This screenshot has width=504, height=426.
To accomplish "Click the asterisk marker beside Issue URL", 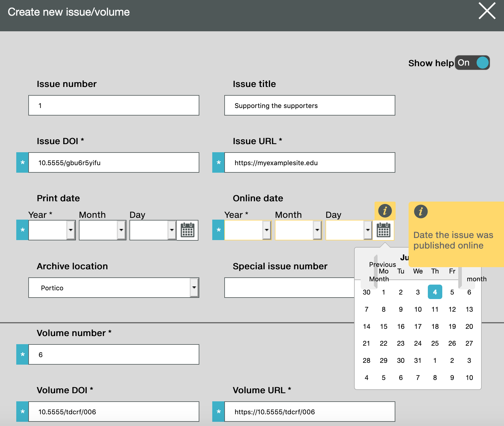I will point(219,163).
